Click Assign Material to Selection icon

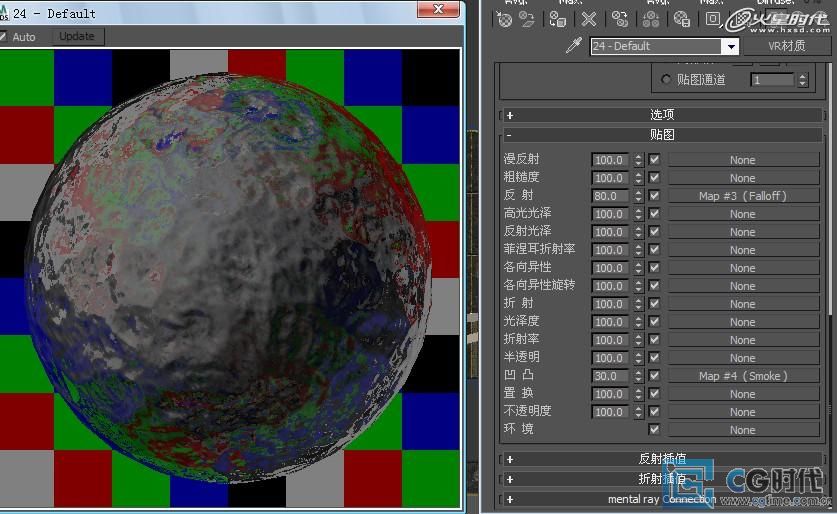(x=558, y=20)
